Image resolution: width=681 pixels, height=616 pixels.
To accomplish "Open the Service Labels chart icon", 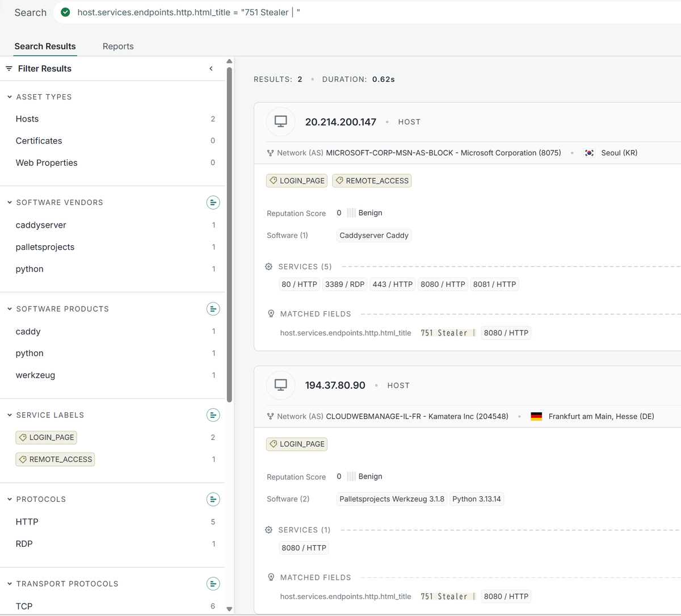I will coord(213,415).
